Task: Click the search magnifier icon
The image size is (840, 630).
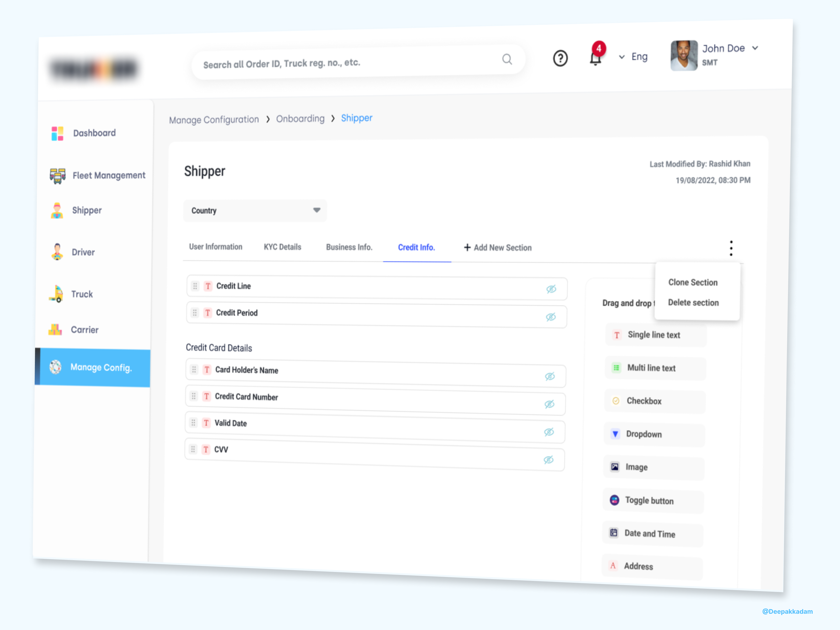Action: (507, 59)
